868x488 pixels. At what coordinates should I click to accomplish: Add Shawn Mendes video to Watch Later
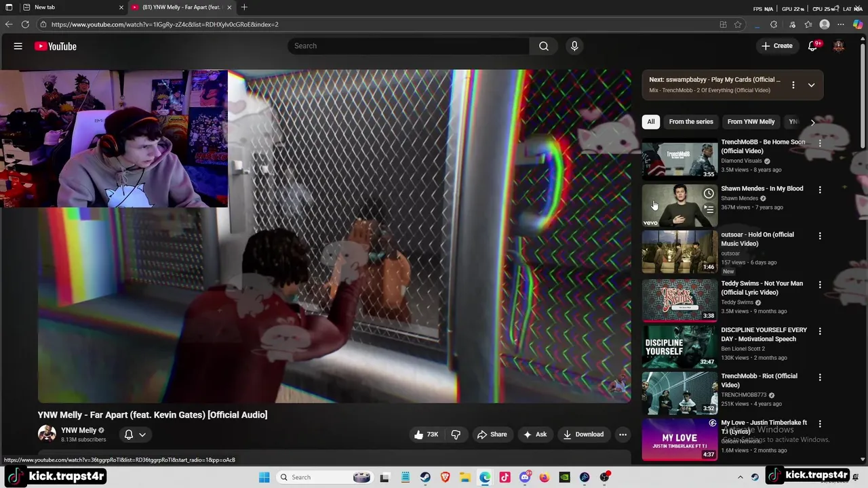[709, 194]
